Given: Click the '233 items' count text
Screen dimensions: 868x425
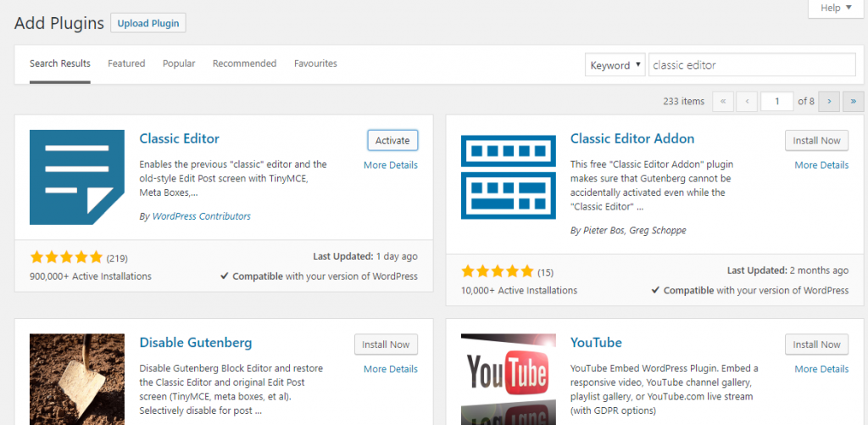Looking at the screenshot, I should coord(684,102).
